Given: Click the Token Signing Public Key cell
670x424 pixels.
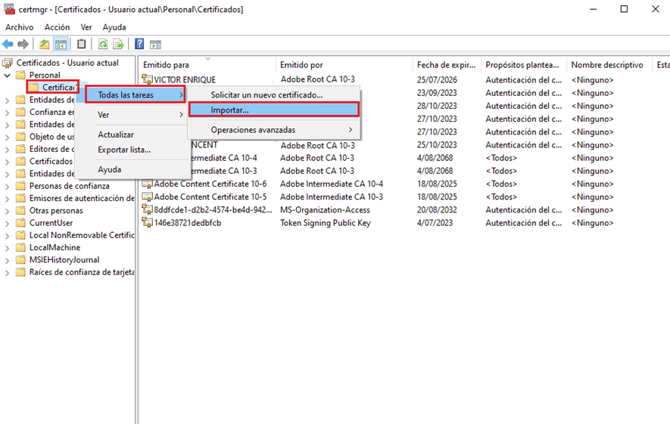Looking at the screenshot, I should pyautogui.click(x=325, y=223).
